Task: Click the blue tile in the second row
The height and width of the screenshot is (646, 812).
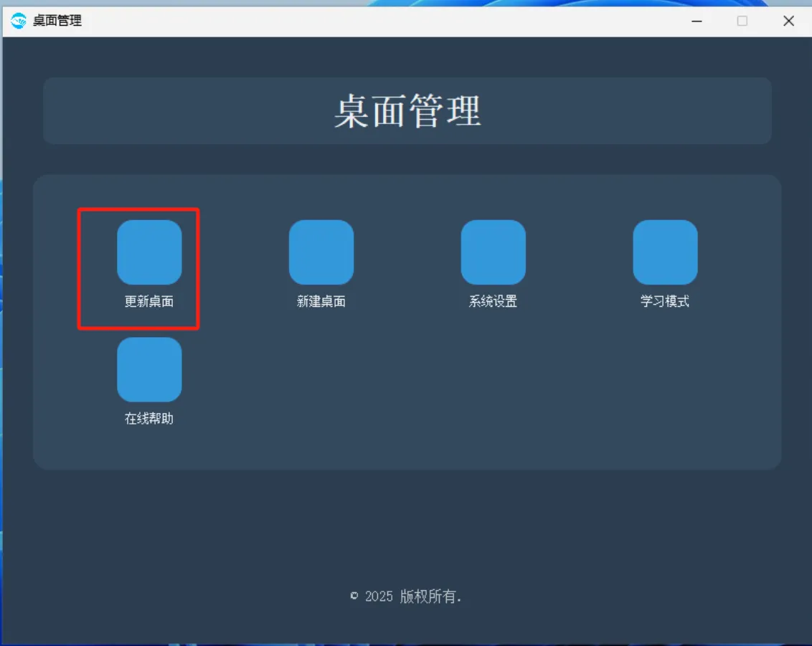Action: click(x=149, y=369)
